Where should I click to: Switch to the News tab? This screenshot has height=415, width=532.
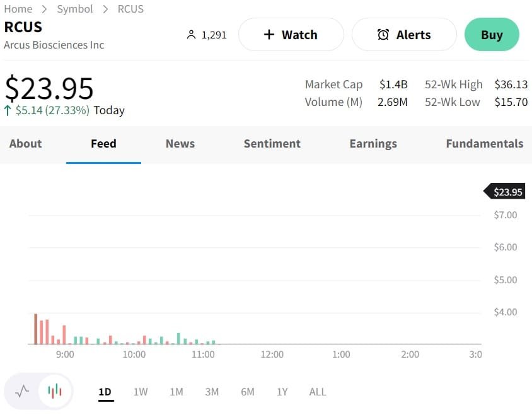pos(180,144)
